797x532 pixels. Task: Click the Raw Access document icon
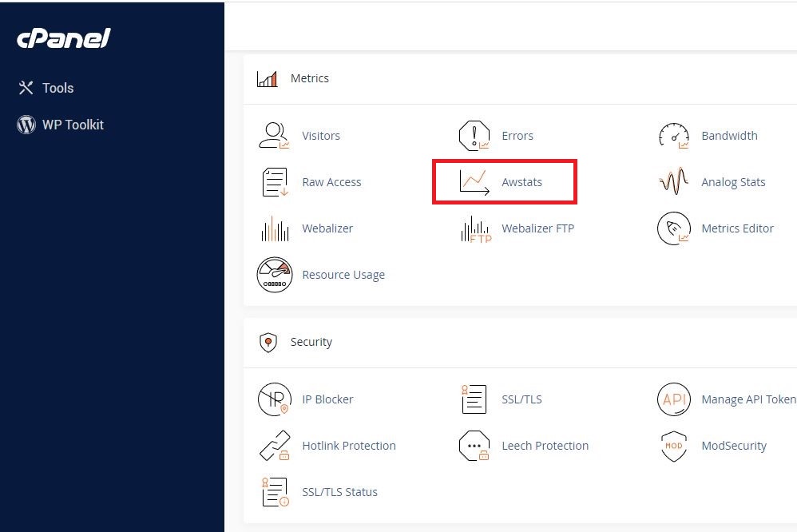tap(275, 182)
